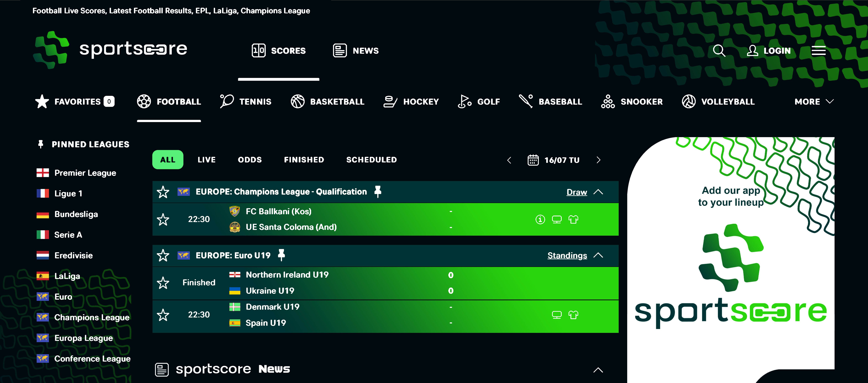The height and width of the screenshot is (383, 868).
Task: Click the hockey stick icon
Action: pyautogui.click(x=390, y=101)
